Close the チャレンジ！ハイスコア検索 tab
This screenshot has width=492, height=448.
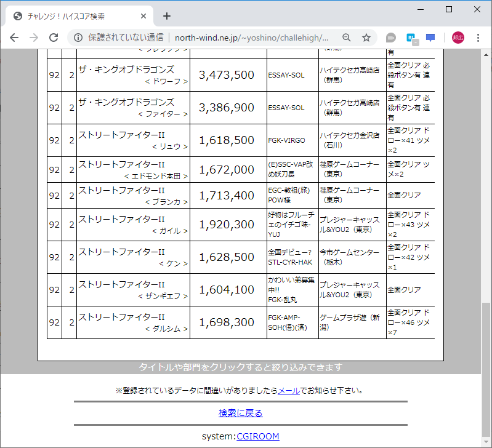[143, 16]
